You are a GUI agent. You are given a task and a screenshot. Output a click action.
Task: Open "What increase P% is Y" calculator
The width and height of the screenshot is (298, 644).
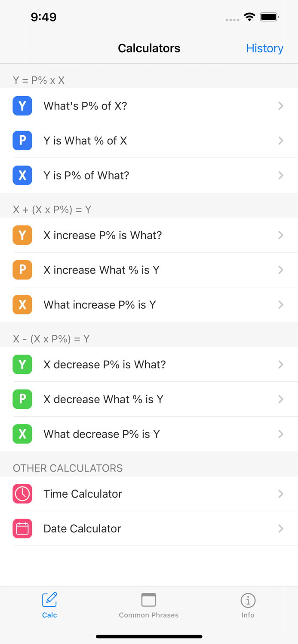(x=149, y=305)
